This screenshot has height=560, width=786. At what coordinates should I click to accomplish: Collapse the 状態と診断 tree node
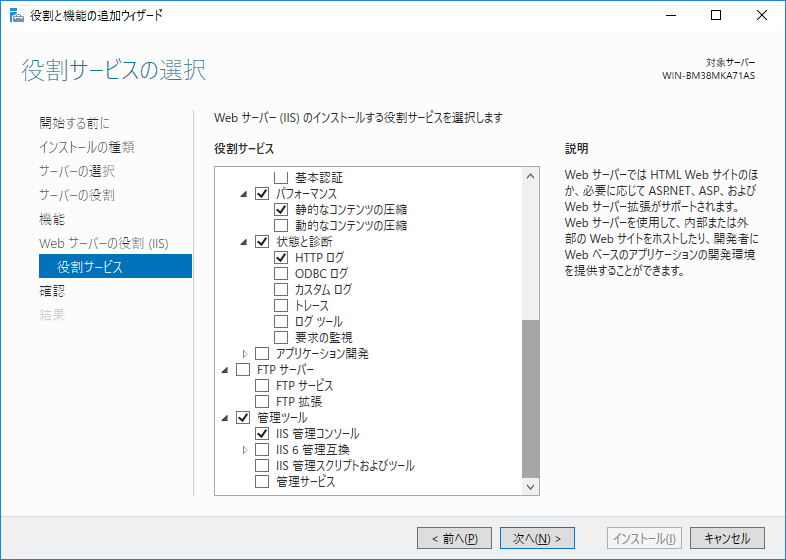tap(245, 242)
